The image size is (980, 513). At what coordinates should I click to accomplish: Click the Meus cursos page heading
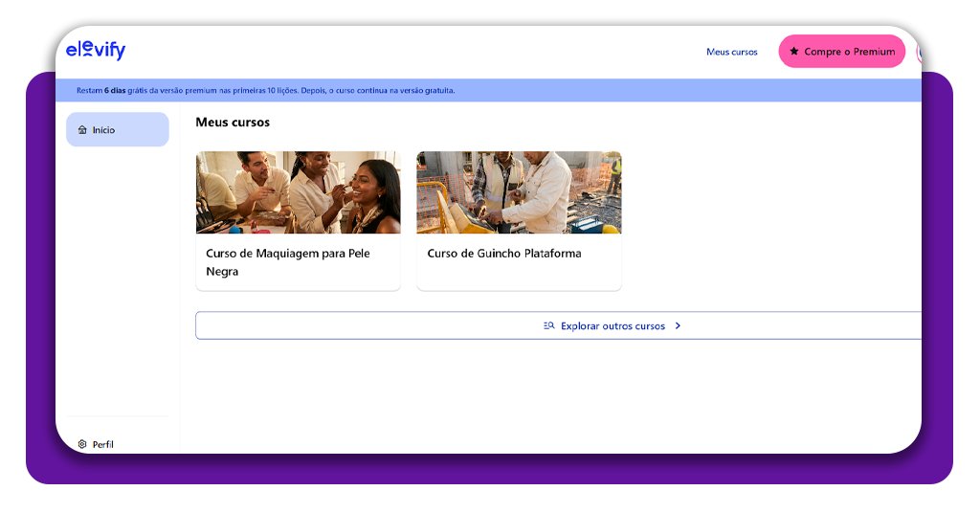coord(233,123)
